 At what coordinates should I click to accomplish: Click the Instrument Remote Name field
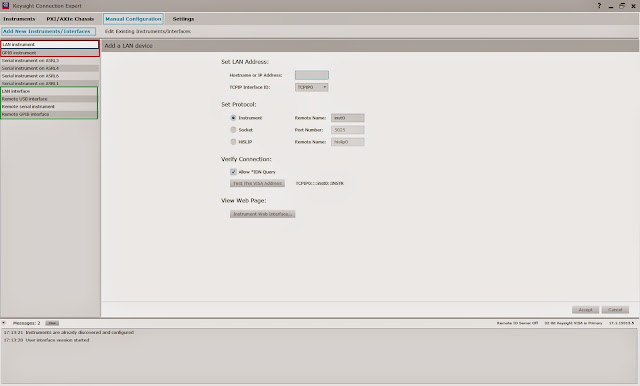point(348,118)
